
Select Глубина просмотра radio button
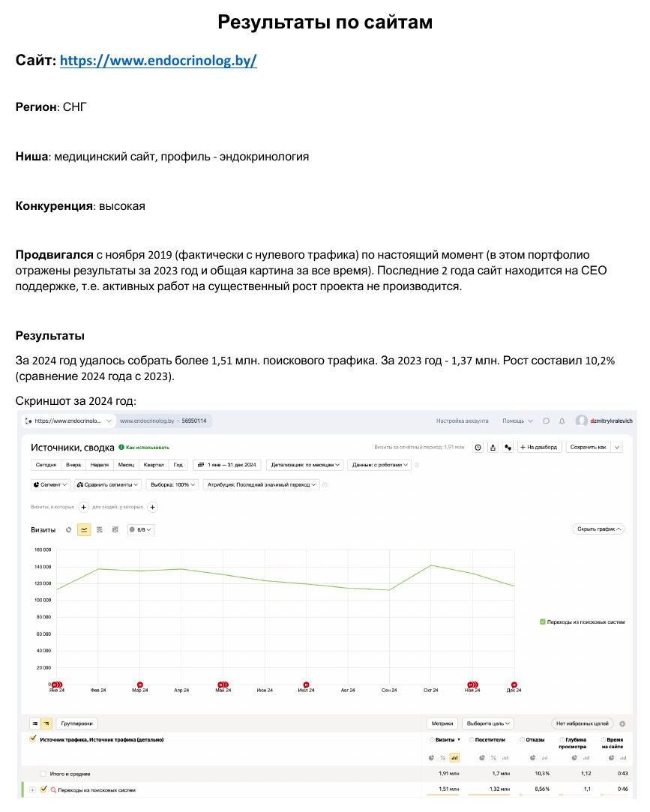(x=562, y=739)
